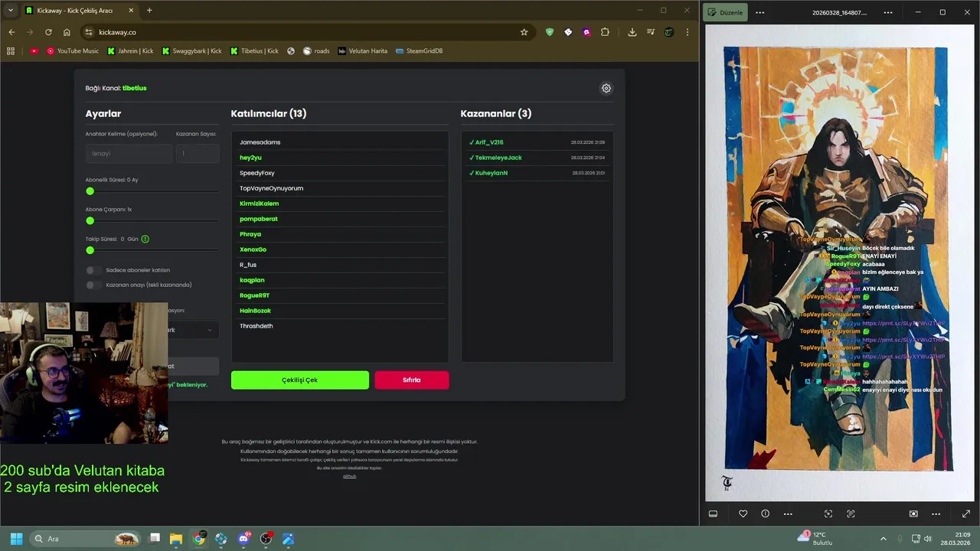Screen dimensions: 980x551
Task: Click the Chrome address bar
Action: pyautogui.click(x=306, y=32)
